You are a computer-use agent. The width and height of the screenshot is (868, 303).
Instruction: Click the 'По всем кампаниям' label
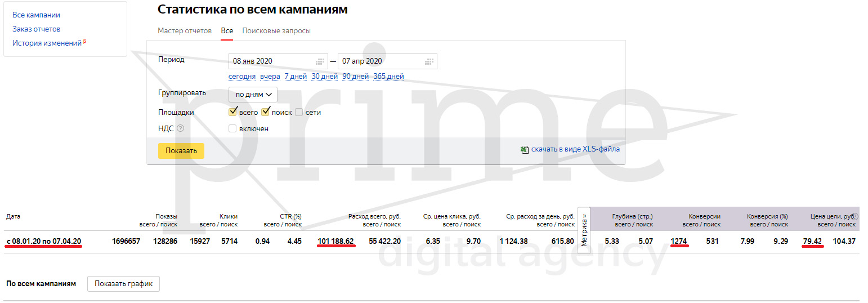point(41,284)
